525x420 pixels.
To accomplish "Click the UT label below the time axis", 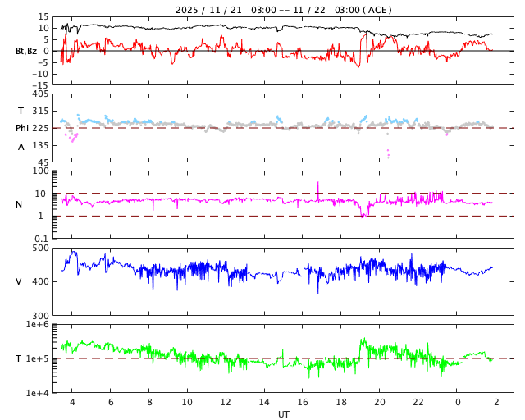I will click(x=283, y=414).
